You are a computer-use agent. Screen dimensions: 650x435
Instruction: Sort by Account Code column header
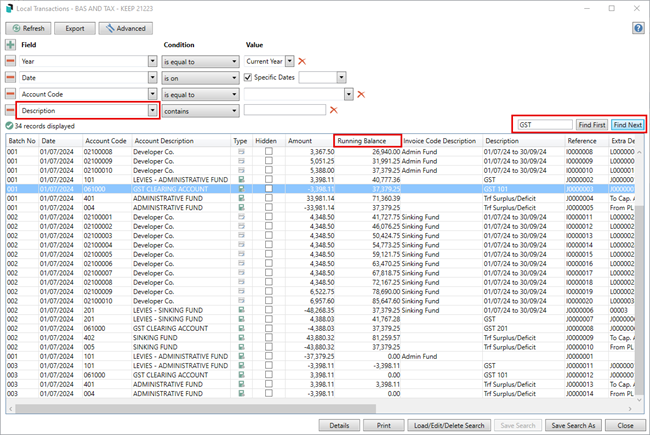106,141
